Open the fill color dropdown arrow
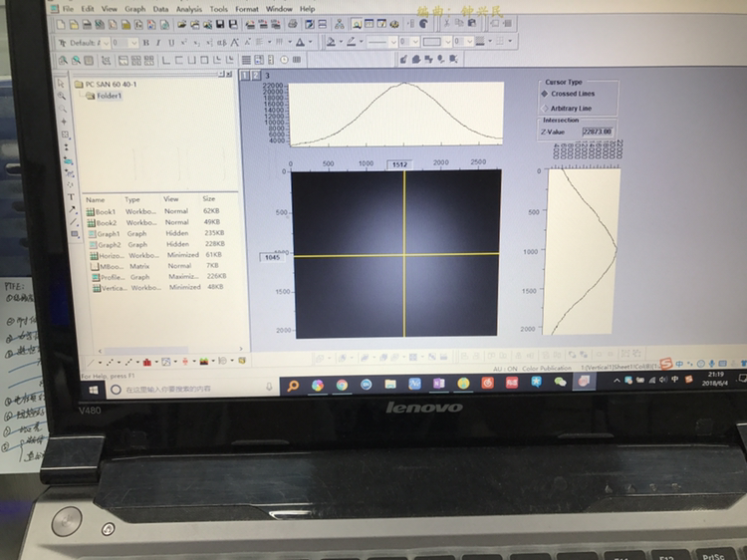Image resolution: width=747 pixels, height=560 pixels. pos(341,42)
